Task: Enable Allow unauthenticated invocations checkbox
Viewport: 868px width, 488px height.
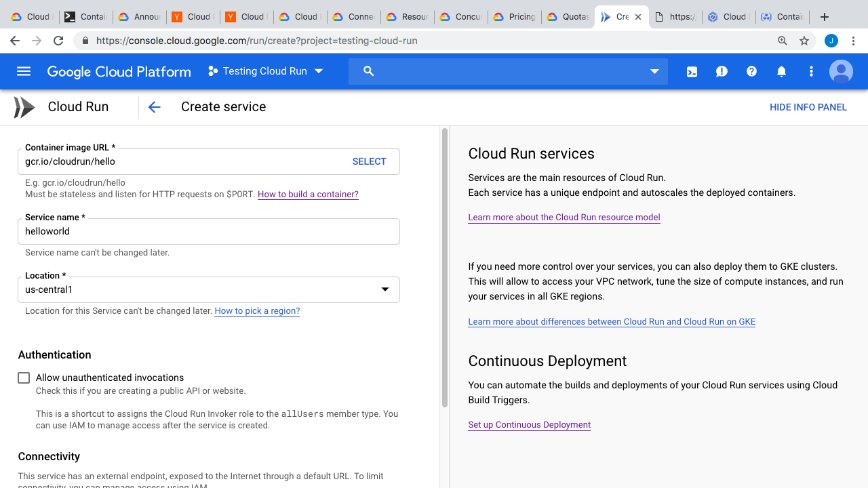Action: 24,378
